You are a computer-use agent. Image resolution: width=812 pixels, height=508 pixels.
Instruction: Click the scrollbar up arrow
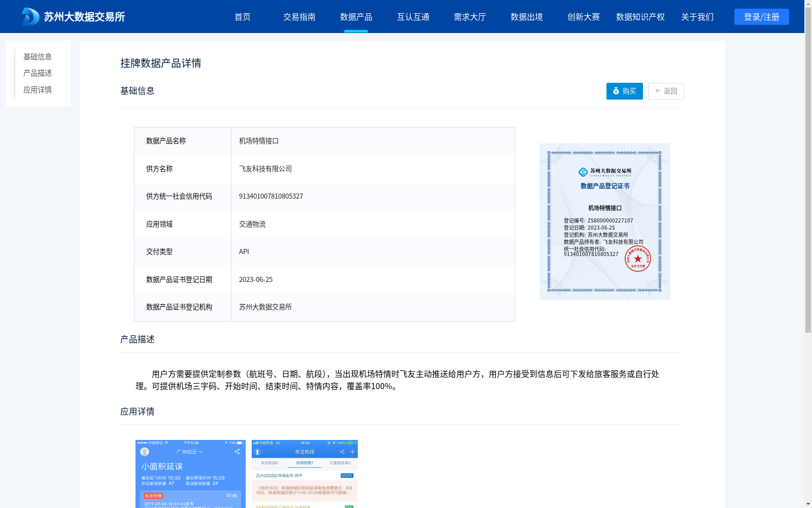pos(808,4)
